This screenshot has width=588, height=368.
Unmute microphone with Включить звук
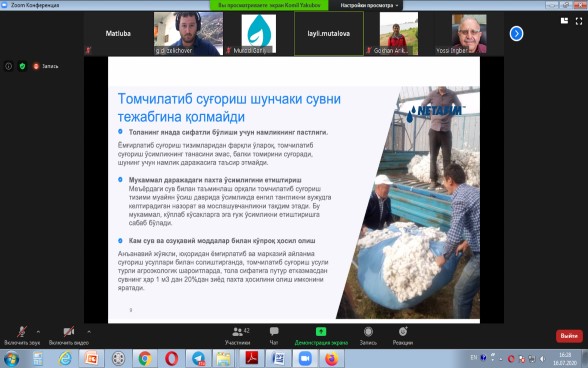(22, 335)
